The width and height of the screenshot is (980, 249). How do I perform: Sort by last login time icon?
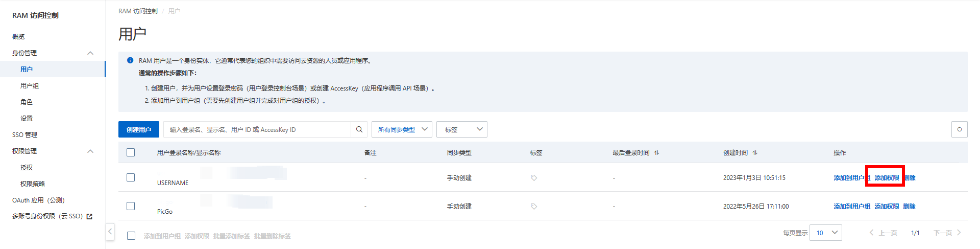click(657, 153)
